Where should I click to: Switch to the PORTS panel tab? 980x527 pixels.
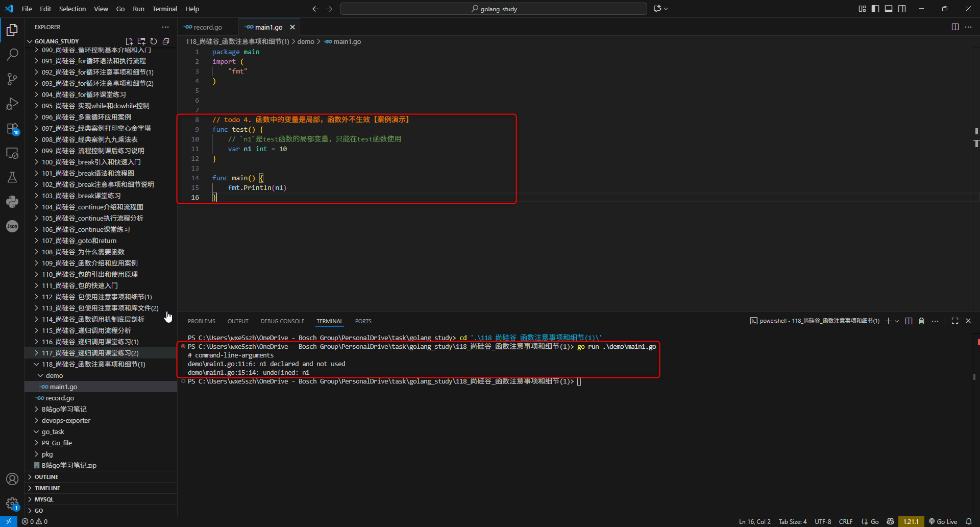pyautogui.click(x=363, y=321)
